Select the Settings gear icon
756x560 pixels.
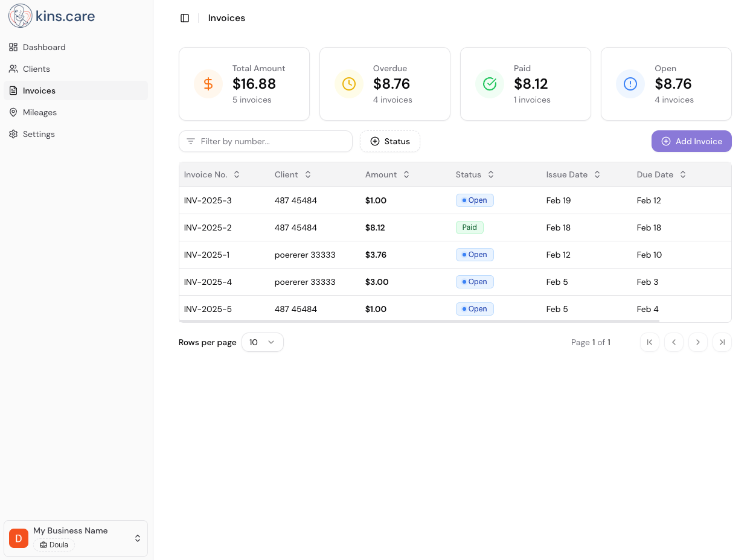point(13,134)
